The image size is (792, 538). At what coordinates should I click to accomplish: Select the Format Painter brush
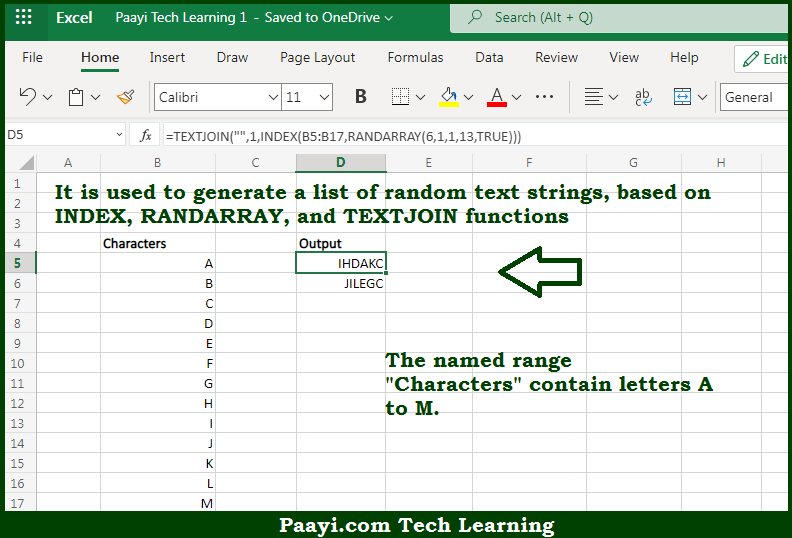[x=125, y=96]
